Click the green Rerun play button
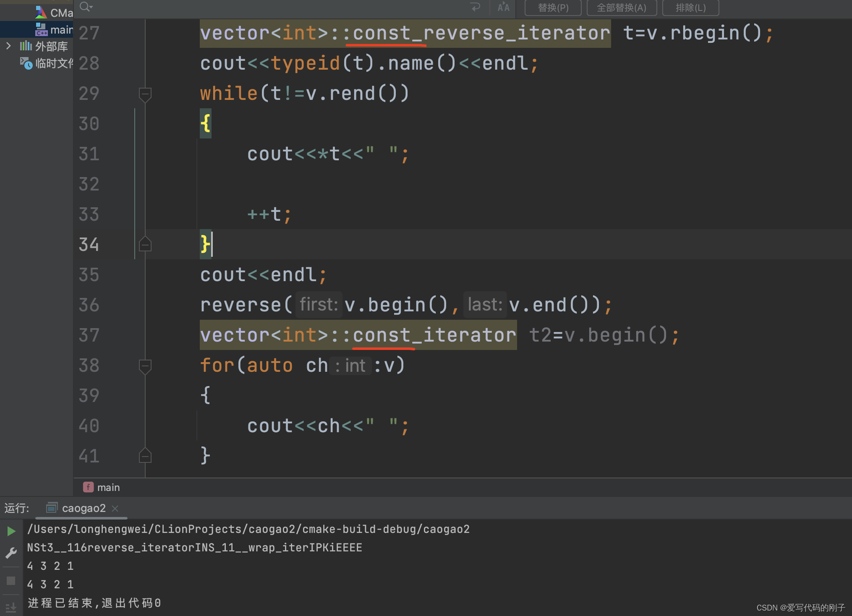Screen dimensions: 852x616 11,531
